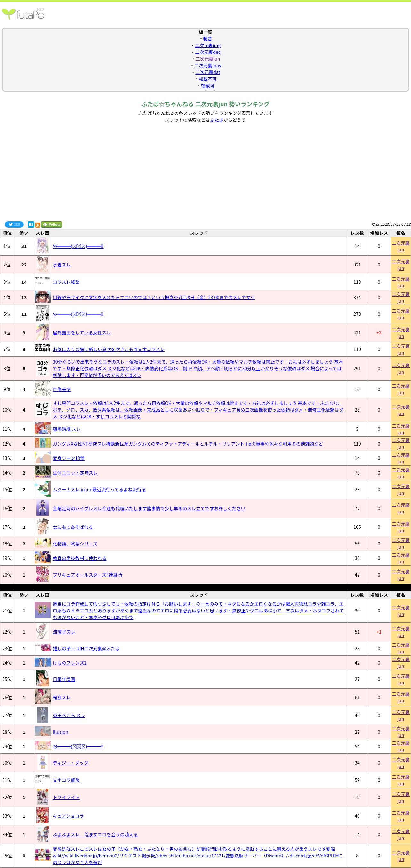The width and height of the screenshot is (411, 868).
Task: Open thumbnail of 文字コラエロ専用 thread
Action: click(43, 348)
